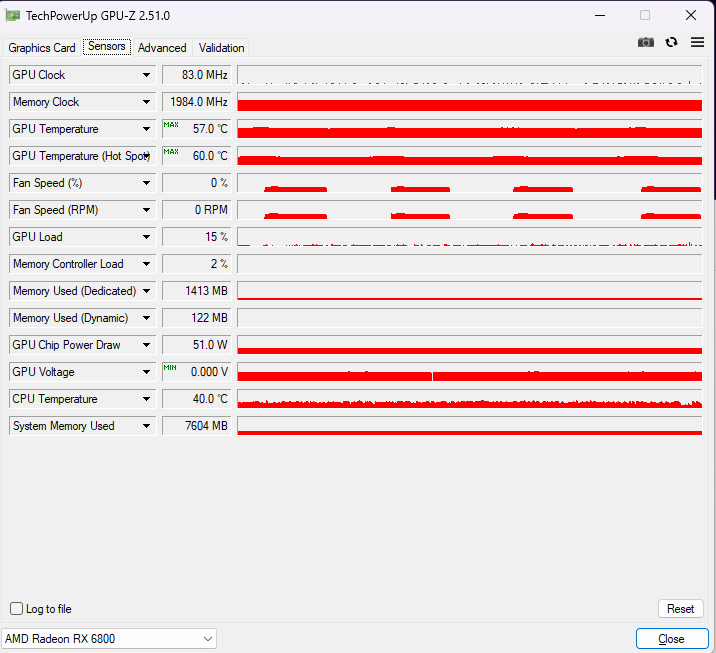Viewport: 716px width, 653px height.
Task: Click the GPU Clock history graph
Action: click(469, 75)
